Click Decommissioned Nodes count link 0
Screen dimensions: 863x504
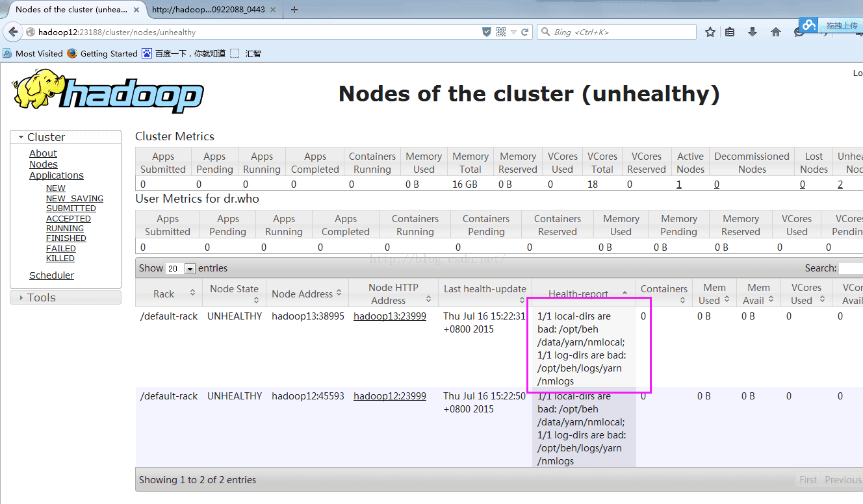click(x=717, y=184)
